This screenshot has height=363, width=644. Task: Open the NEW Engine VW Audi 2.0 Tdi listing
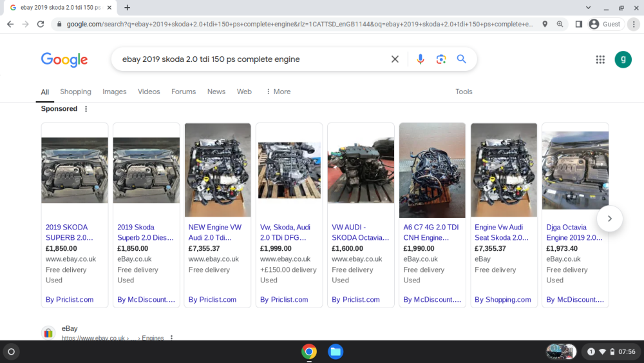coord(215,232)
